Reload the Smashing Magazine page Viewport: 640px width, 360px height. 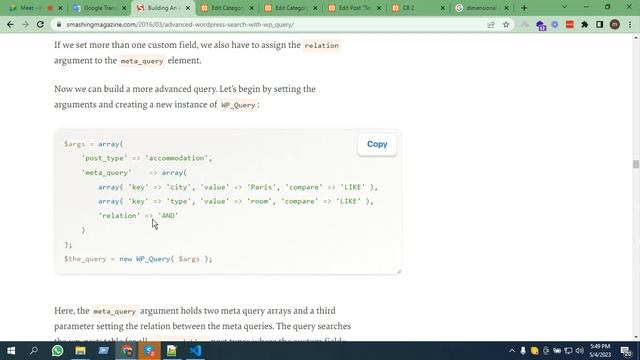pyautogui.click(x=40, y=24)
